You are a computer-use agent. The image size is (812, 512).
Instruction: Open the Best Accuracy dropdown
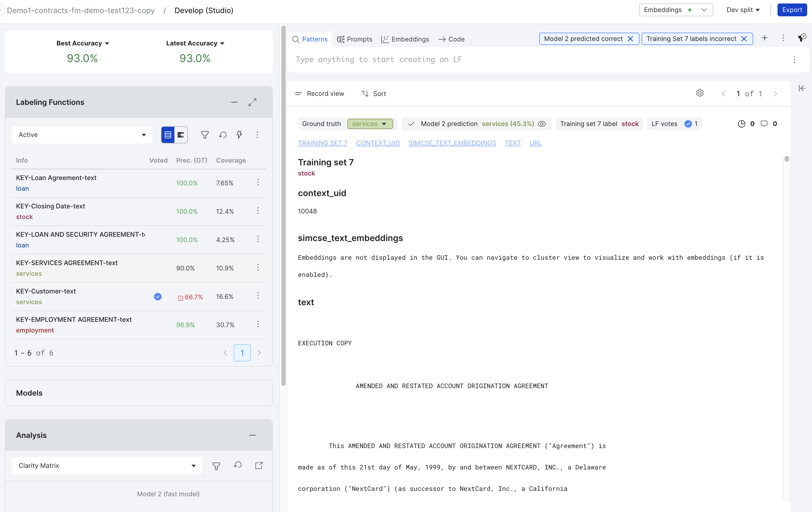tap(83, 44)
